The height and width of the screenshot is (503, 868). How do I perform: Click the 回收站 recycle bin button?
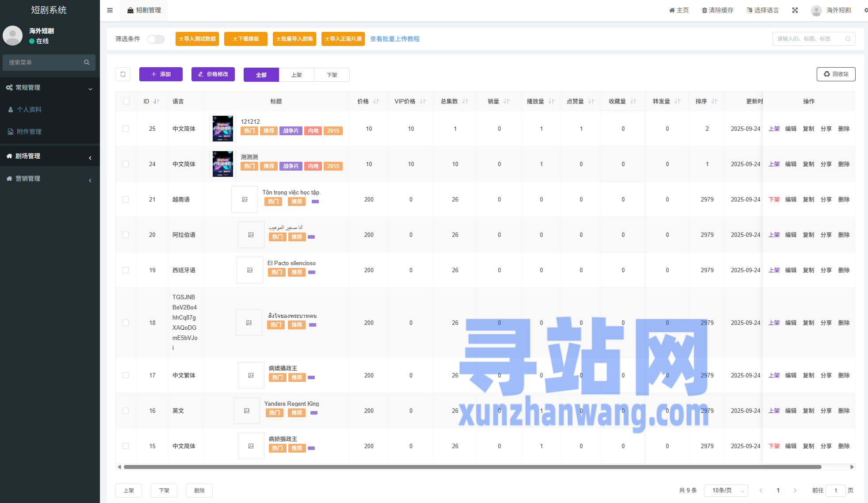coord(836,74)
